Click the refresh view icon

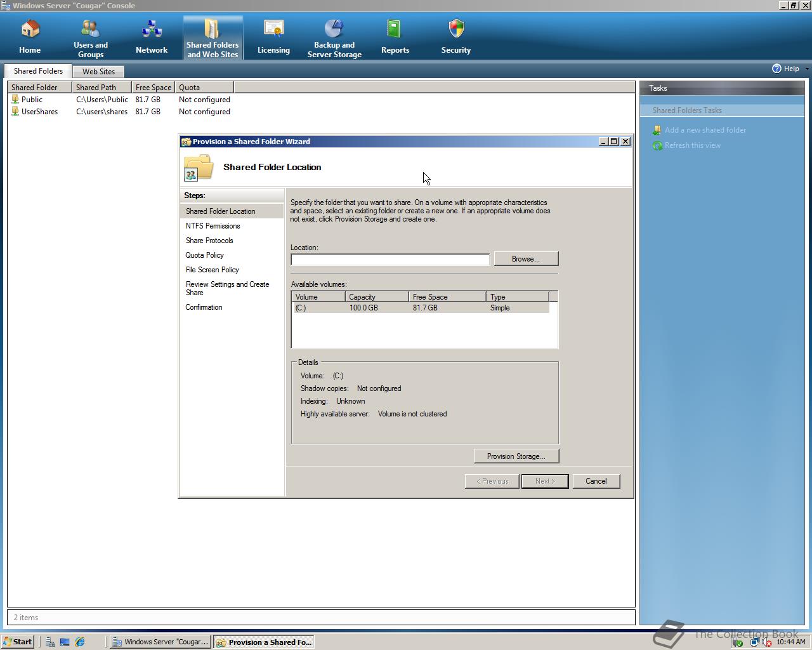(x=657, y=145)
